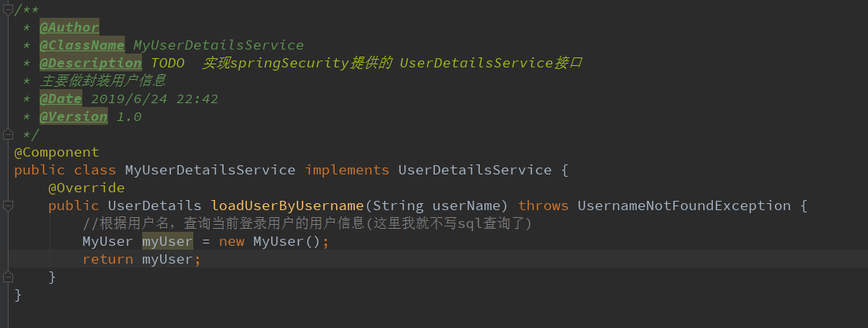Click the fold marker at Javadoc end
This screenshot has width=868, height=328.
(x=8, y=134)
